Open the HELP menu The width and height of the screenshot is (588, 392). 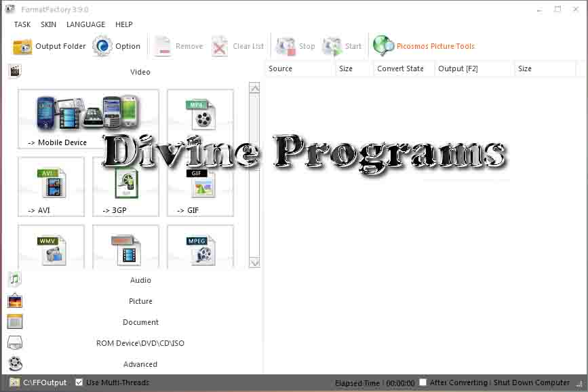[x=123, y=24]
